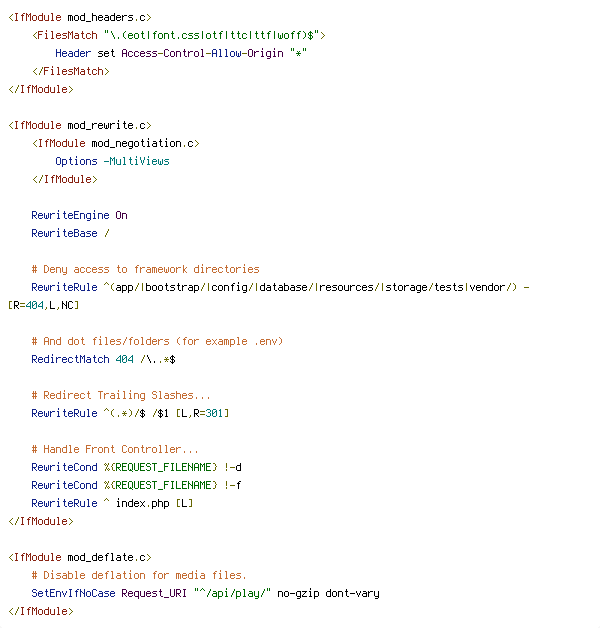Click the IfModule mod_rewrite.c opening tag
600x628 pixels.
[80, 125]
